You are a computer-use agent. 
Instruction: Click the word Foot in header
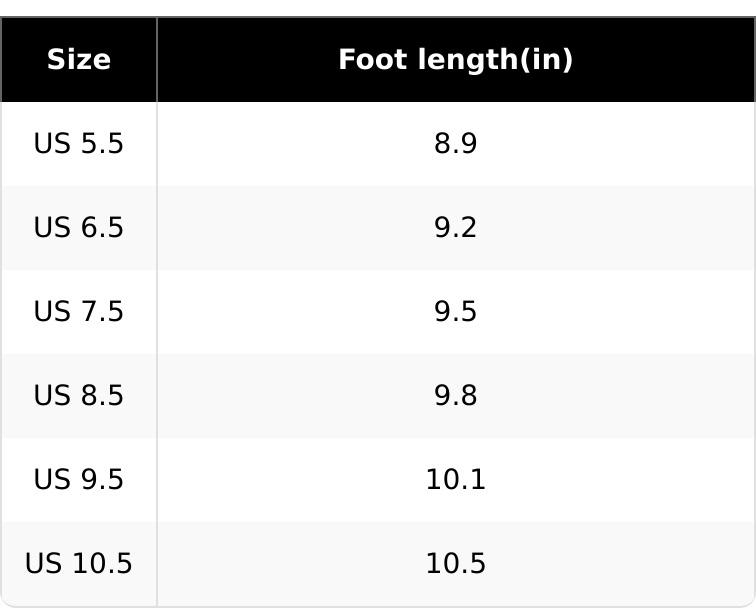(x=373, y=60)
